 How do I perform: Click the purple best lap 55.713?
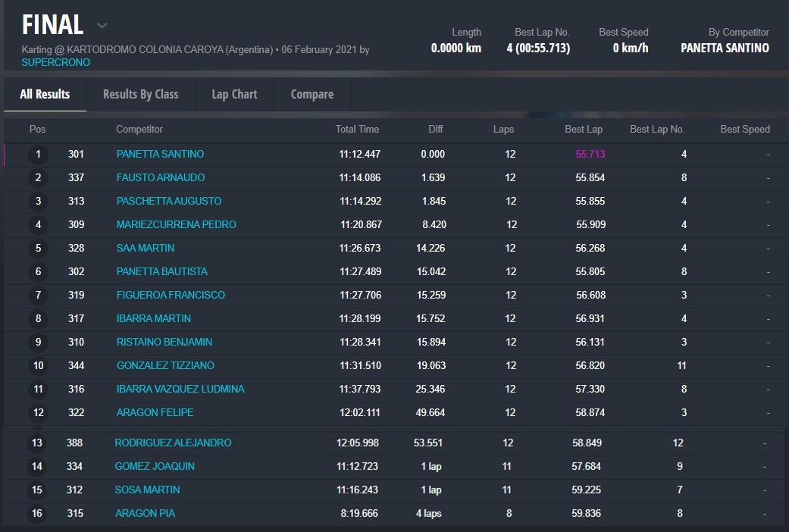[590, 154]
